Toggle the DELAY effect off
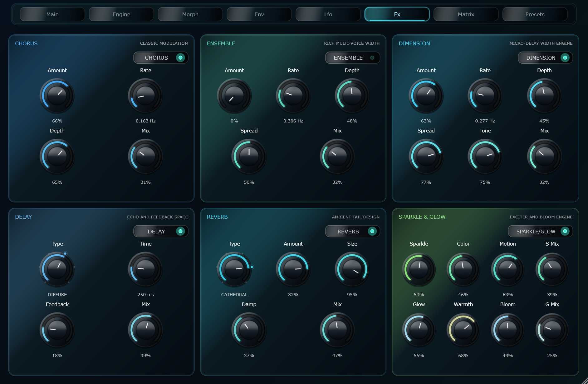Image resolution: width=588 pixels, height=384 pixels. pyautogui.click(x=161, y=232)
